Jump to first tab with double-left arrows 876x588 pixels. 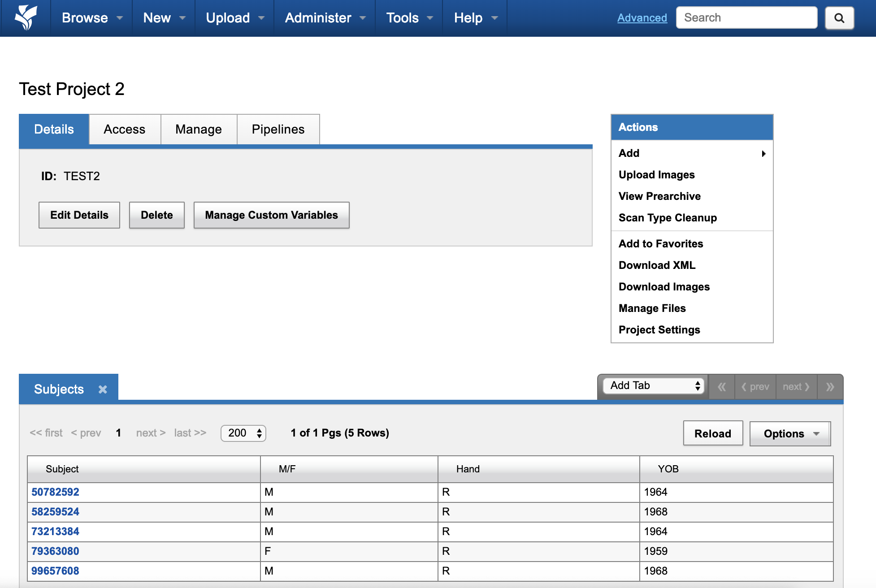[x=722, y=387]
